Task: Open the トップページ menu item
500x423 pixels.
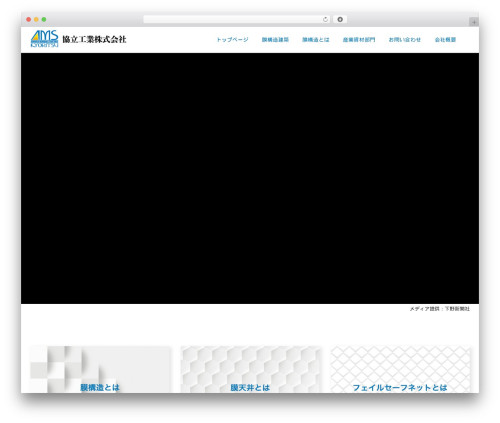Action: tap(232, 40)
